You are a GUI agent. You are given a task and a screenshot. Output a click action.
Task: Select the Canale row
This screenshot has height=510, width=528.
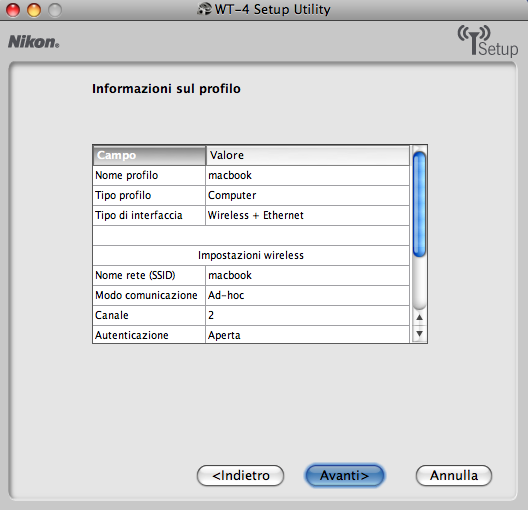coord(251,315)
